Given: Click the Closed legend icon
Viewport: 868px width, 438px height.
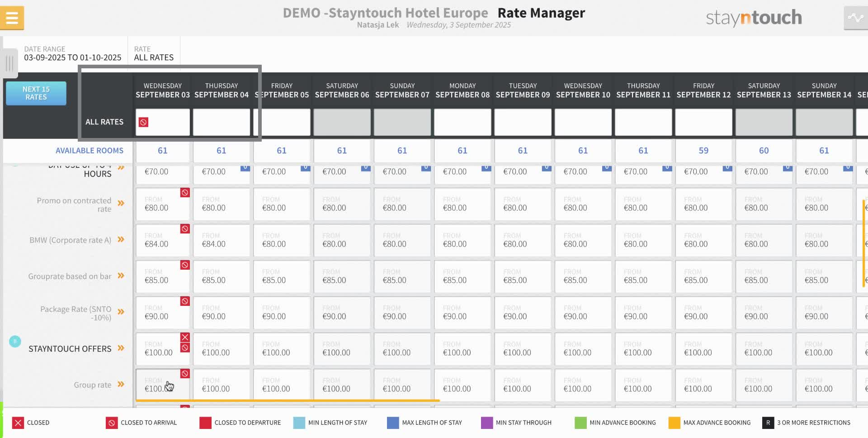Looking at the screenshot, I should tap(18, 423).
